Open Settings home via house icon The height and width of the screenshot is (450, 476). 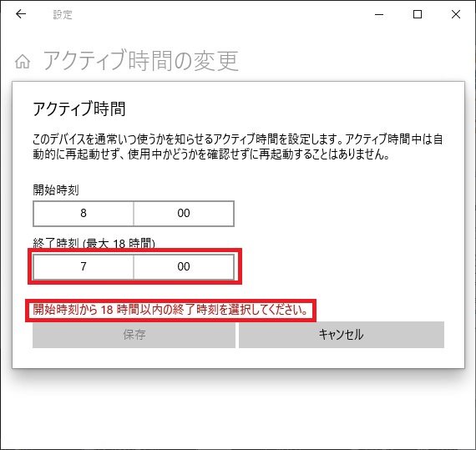pyautogui.click(x=23, y=62)
